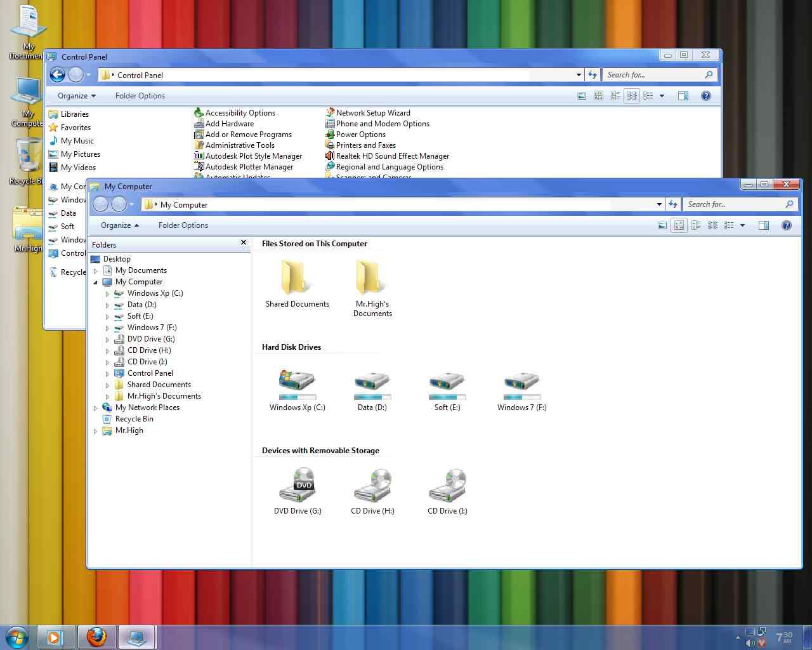
Task: Click Libraries in Control Panel sidebar
Action: [x=69, y=114]
